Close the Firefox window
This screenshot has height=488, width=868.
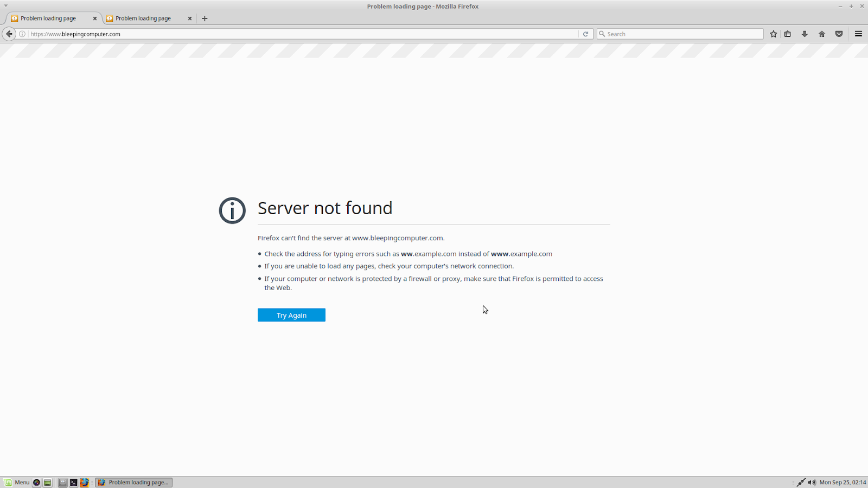click(x=862, y=7)
